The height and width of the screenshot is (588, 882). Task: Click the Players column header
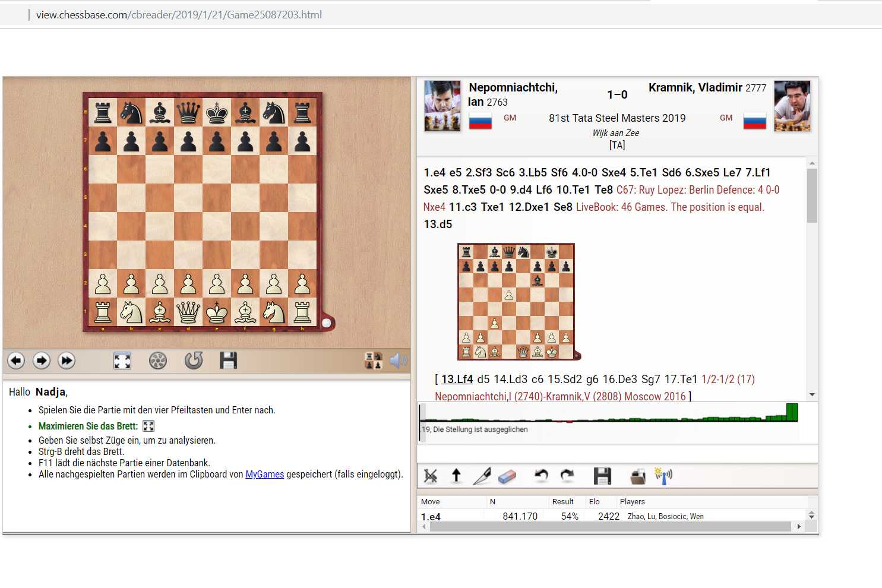[x=632, y=501]
